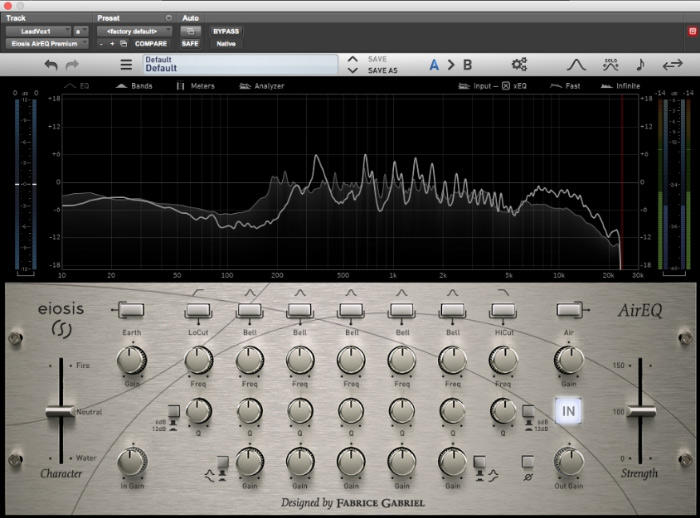Click the next preset plus button
Image resolution: width=700 pixels, height=518 pixels.
[112, 44]
